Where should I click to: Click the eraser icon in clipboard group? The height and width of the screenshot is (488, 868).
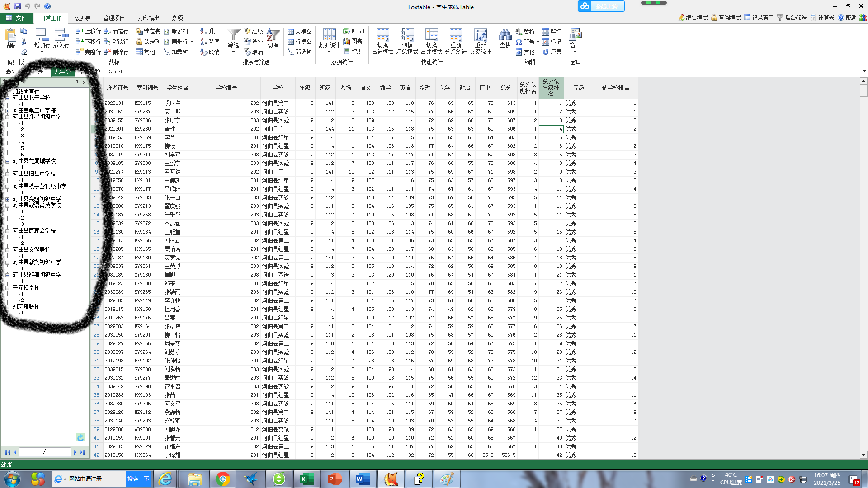tap(24, 52)
